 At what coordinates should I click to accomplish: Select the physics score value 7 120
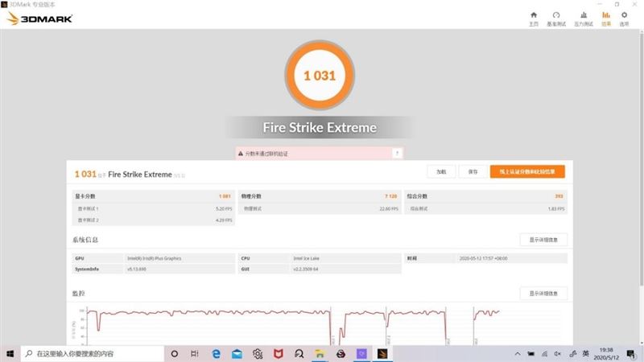coord(391,196)
